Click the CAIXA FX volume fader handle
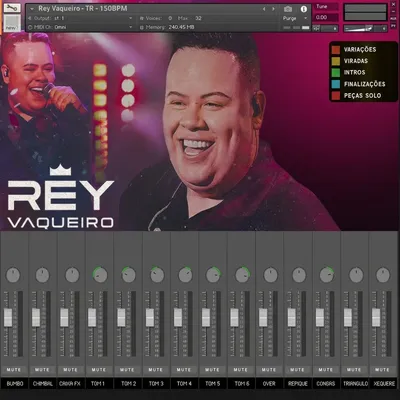400x400 pixels. (64, 318)
